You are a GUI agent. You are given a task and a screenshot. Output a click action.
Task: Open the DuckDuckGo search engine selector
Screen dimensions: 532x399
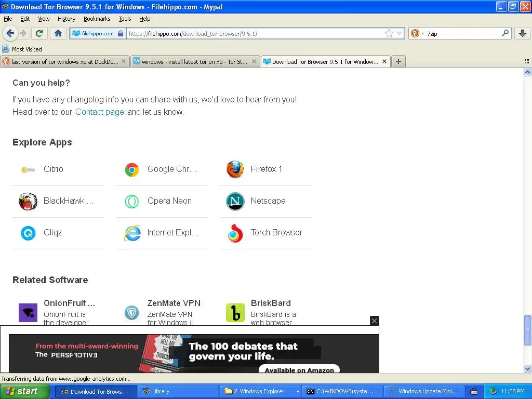pyautogui.click(x=417, y=33)
